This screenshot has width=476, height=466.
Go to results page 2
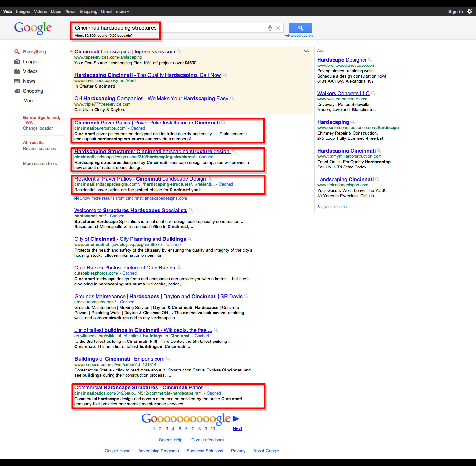160,429
